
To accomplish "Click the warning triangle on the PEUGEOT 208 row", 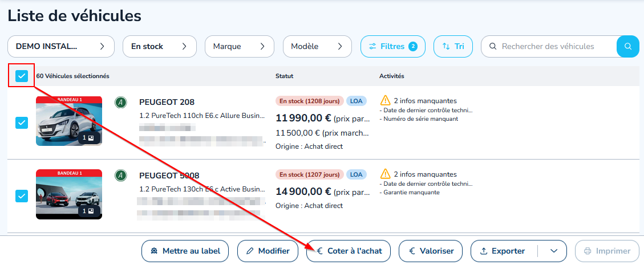I will coord(385,100).
